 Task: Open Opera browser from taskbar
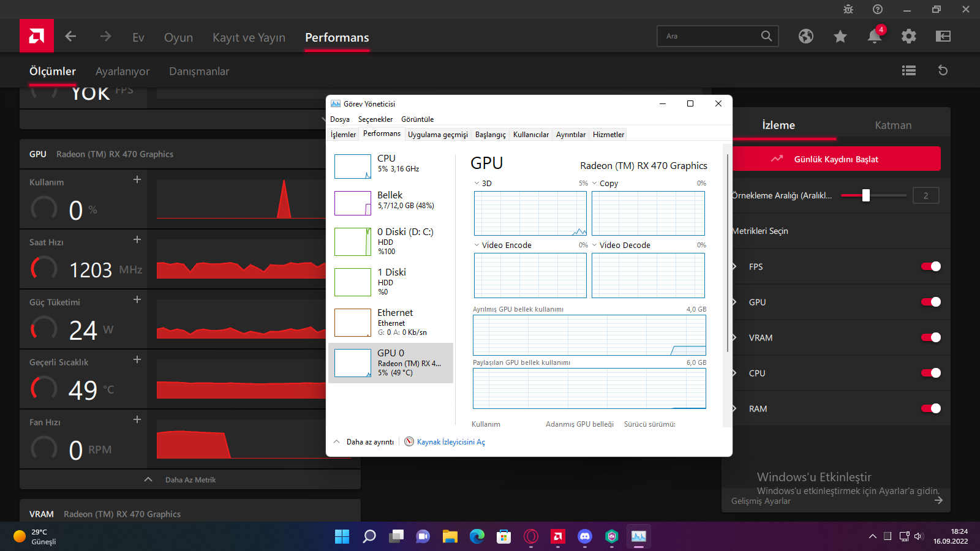(x=531, y=536)
